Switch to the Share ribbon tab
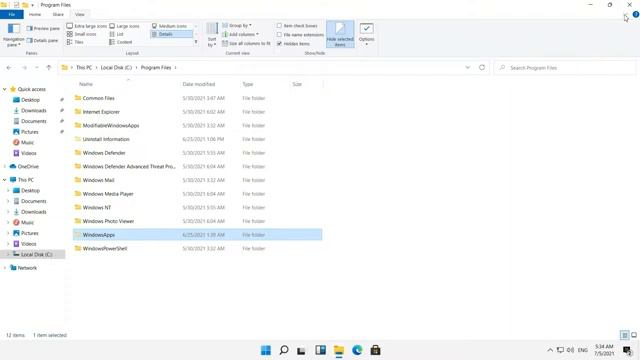The width and height of the screenshot is (640, 360). [58, 14]
